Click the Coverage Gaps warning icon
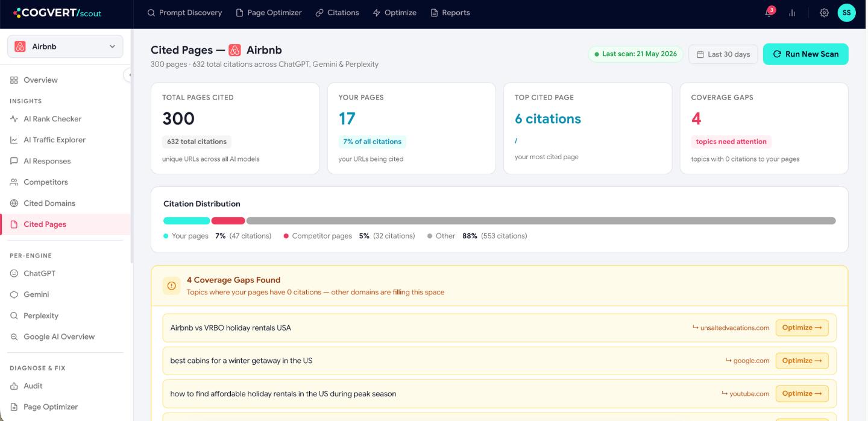The width and height of the screenshot is (868, 421). [172, 286]
